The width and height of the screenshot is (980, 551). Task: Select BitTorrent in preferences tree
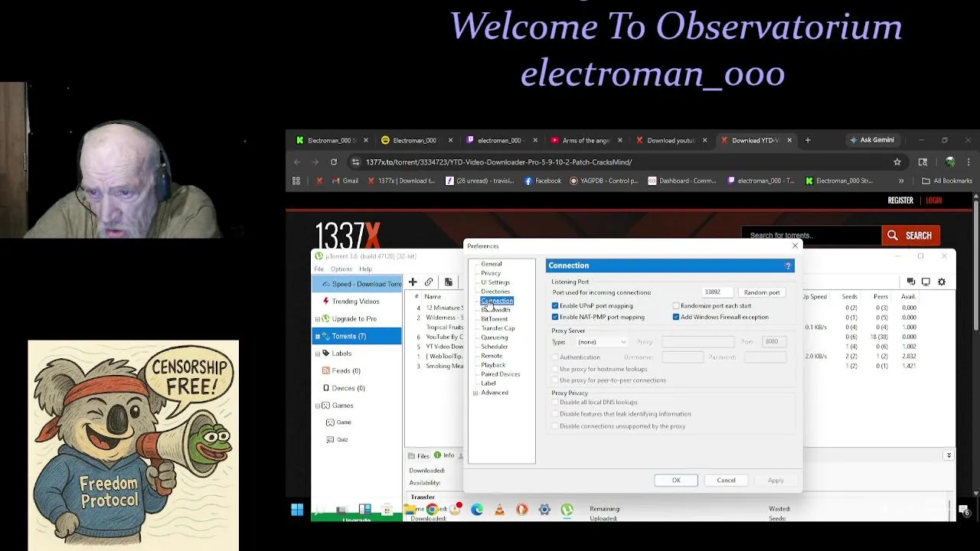click(x=495, y=319)
